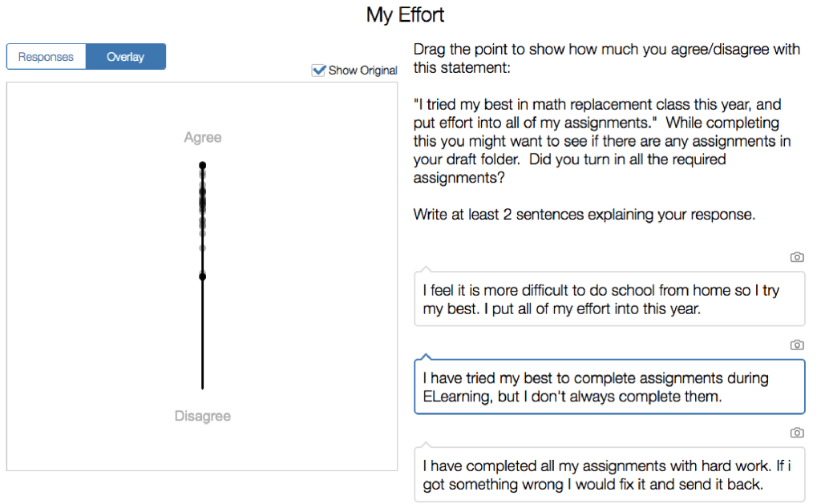Uncheck the Show Original checkbox

[318, 71]
